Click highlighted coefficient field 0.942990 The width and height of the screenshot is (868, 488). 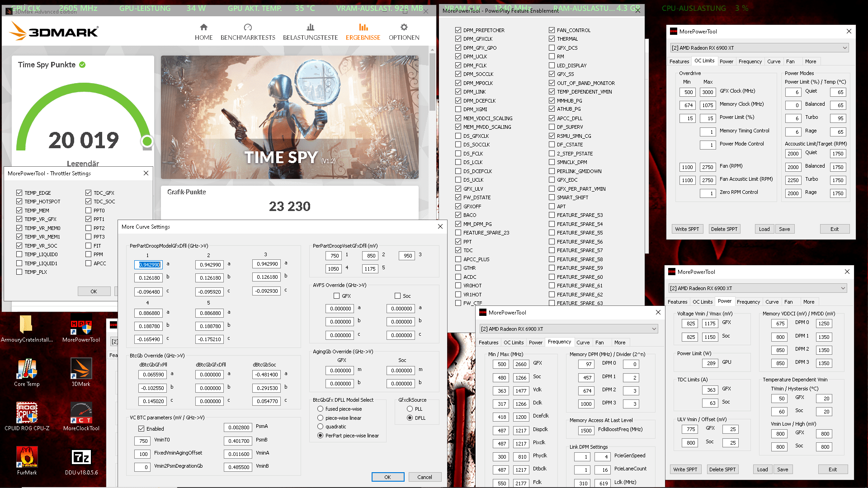tap(149, 265)
